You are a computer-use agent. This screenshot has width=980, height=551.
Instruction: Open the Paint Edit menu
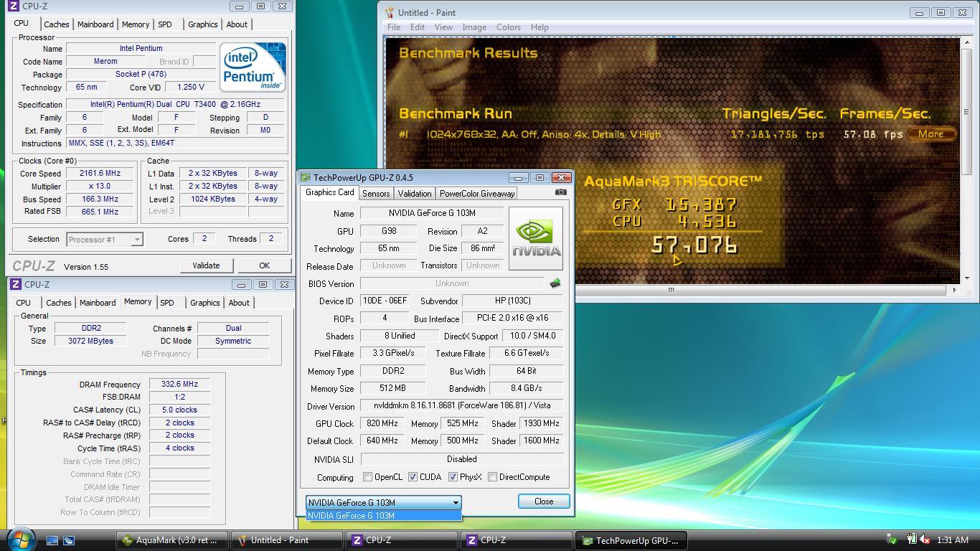[418, 27]
